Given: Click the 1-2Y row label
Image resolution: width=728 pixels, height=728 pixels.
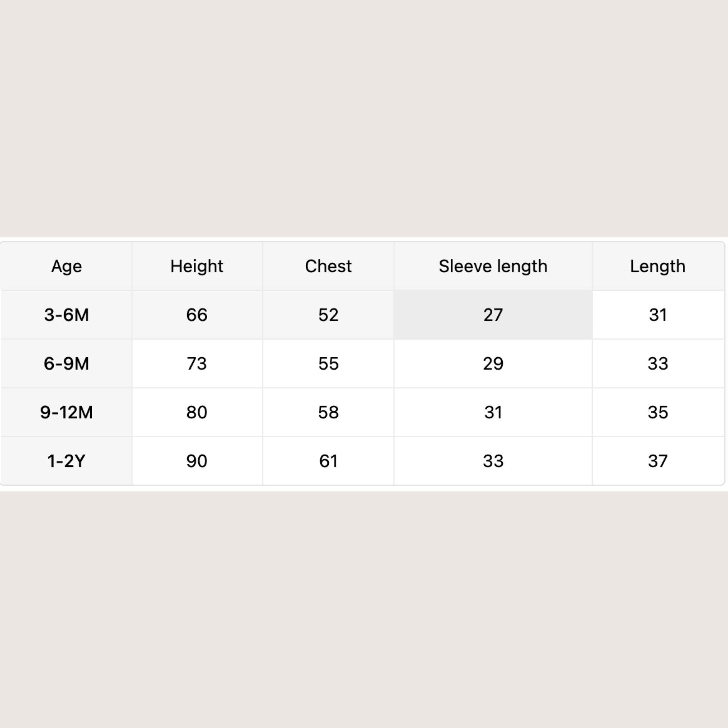Looking at the screenshot, I should coord(66,461).
